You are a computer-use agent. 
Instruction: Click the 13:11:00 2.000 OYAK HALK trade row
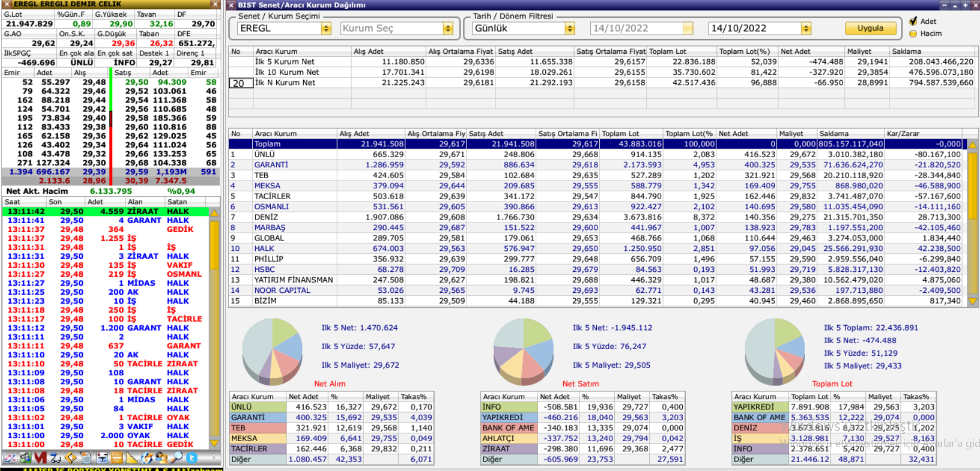click(x=106, y=436)
